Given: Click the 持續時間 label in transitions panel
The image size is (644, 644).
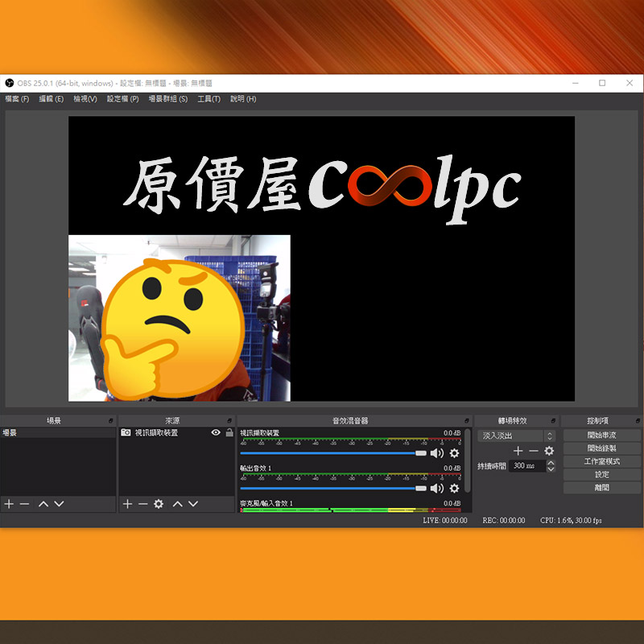Looking at the screenshot, I should coord(492,466).
